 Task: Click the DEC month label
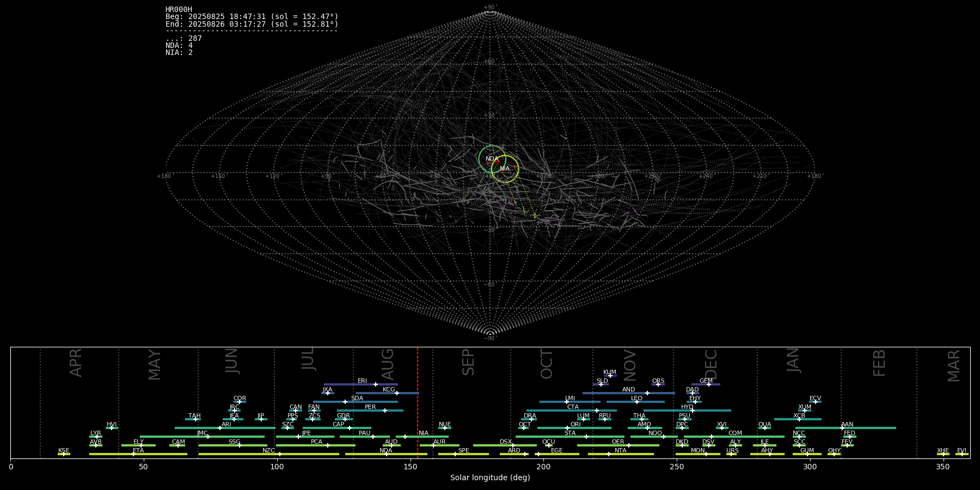click(711, 364)
